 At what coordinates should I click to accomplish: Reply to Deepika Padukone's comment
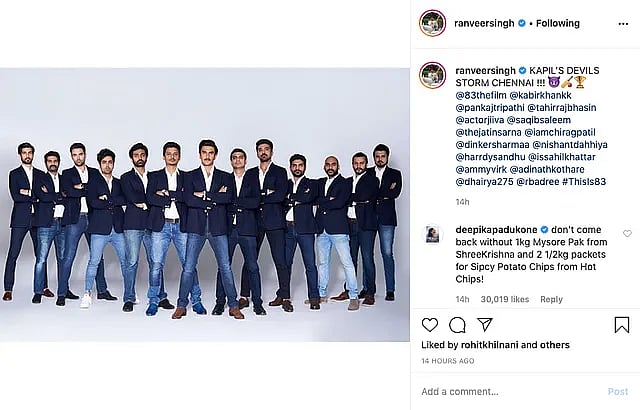[x=551, y=299]
